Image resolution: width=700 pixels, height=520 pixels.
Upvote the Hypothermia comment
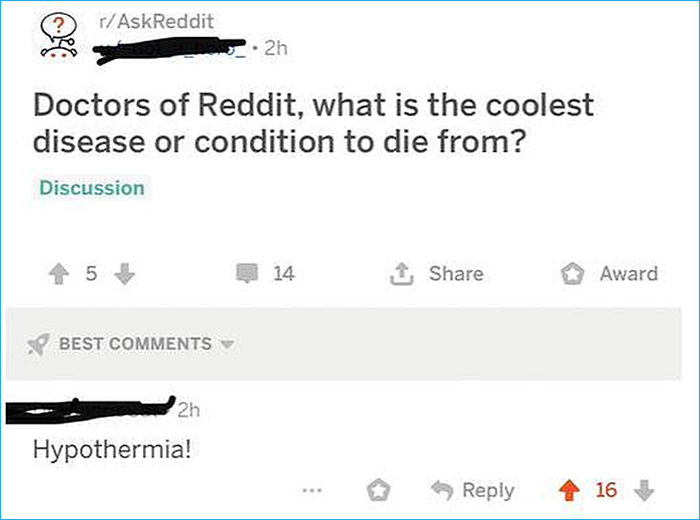(571, 490)
